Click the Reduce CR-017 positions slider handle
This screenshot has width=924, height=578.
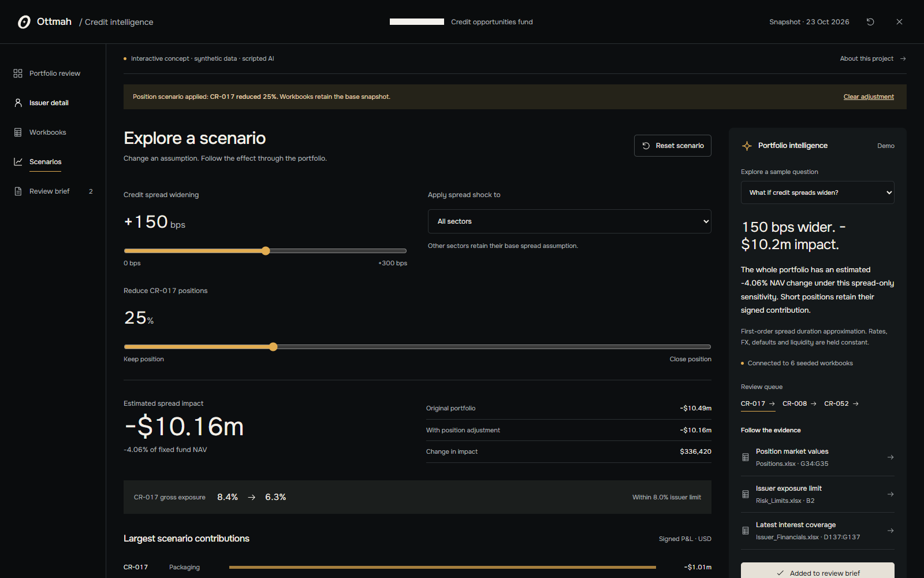273,347
